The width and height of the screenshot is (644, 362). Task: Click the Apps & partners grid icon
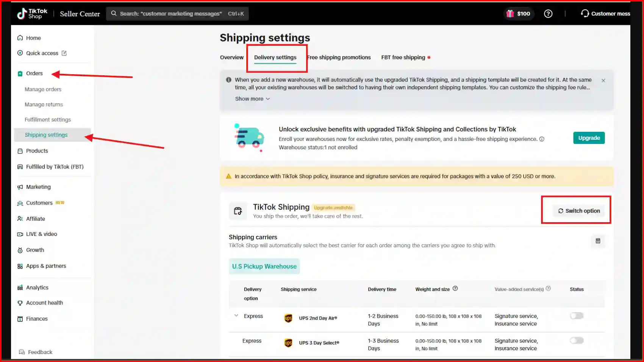coord(20,266)
